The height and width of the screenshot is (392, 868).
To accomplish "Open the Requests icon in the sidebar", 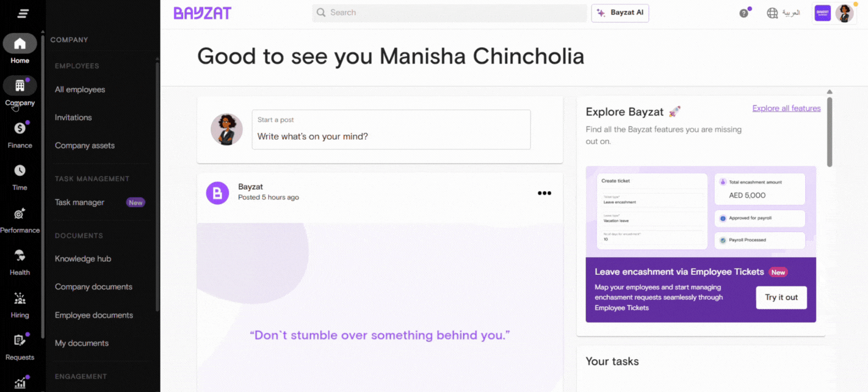I will click(20, 340).
